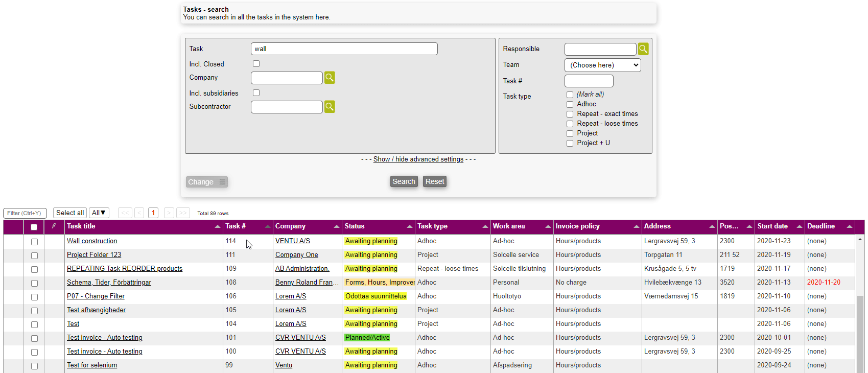This screenshot has width=868, height=373.
Task: Click the pencil edit column icon
Action: pyautogui.click(x=54, y=226)
